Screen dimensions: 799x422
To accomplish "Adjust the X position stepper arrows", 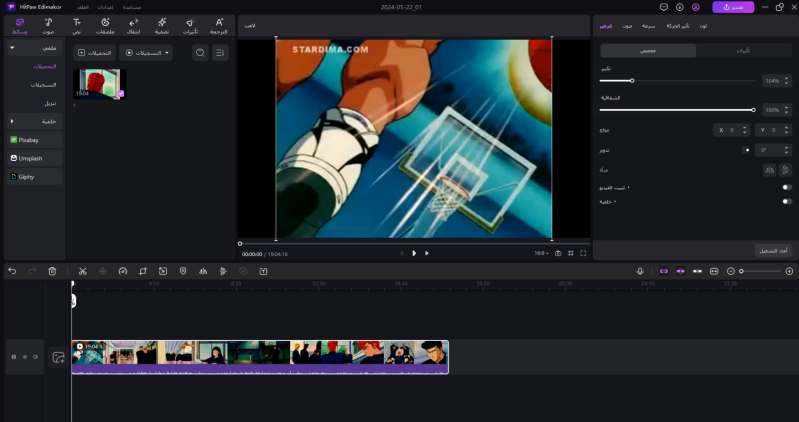I will [x=744, y=130].
